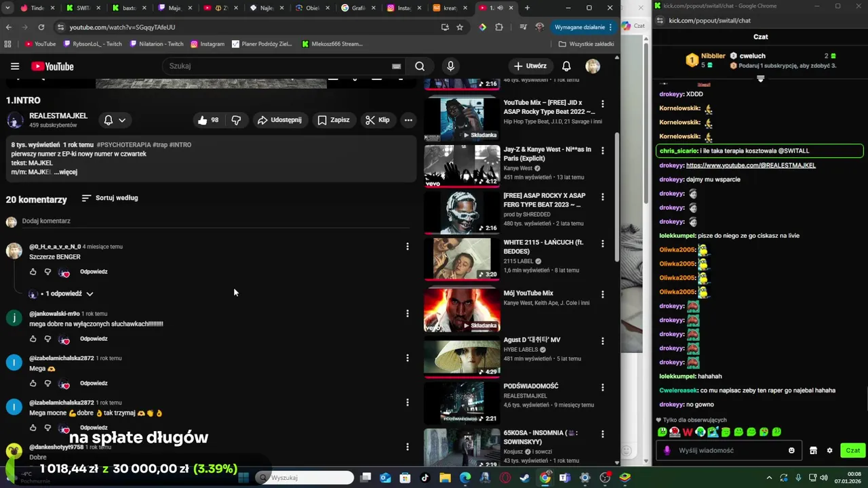Open Chrome extensions puzzle icon
The image size is (868, 488).
pos(499,27)
